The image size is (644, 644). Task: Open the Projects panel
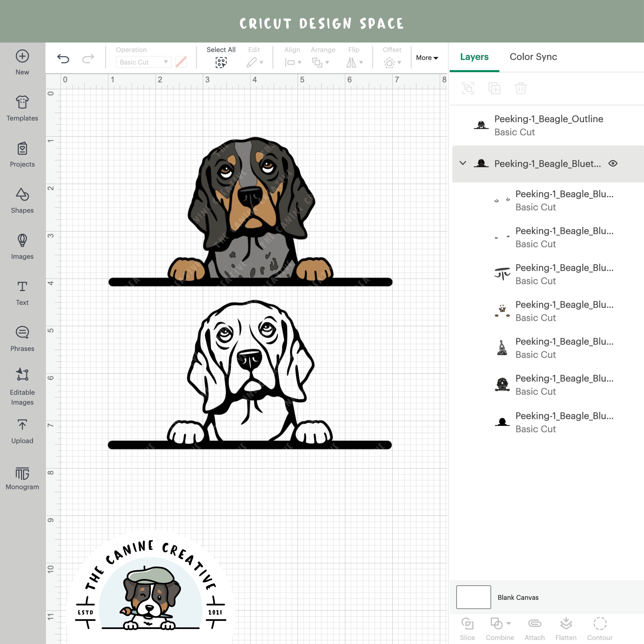tap(22, 154)
